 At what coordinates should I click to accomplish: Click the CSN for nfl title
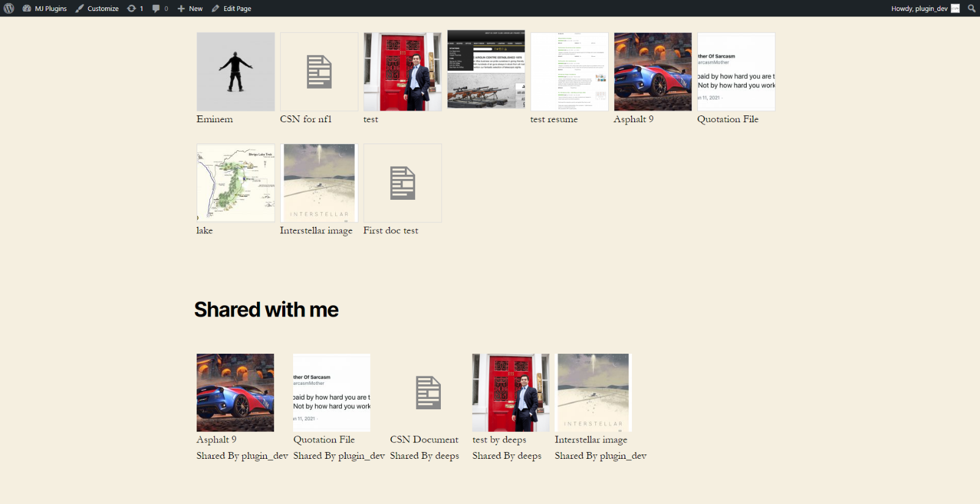(305, 119)
